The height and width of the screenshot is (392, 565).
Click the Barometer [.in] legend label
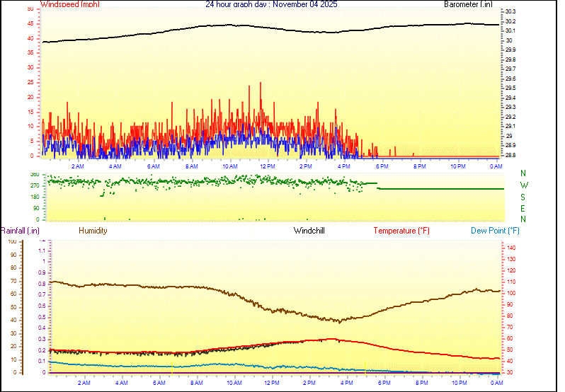point(468,4)
